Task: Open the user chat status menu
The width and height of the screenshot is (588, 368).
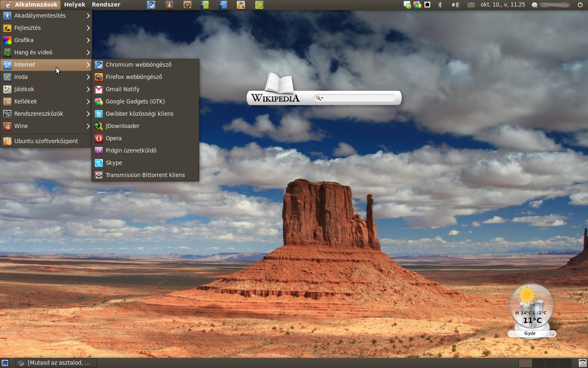Action: coord(550,5)
